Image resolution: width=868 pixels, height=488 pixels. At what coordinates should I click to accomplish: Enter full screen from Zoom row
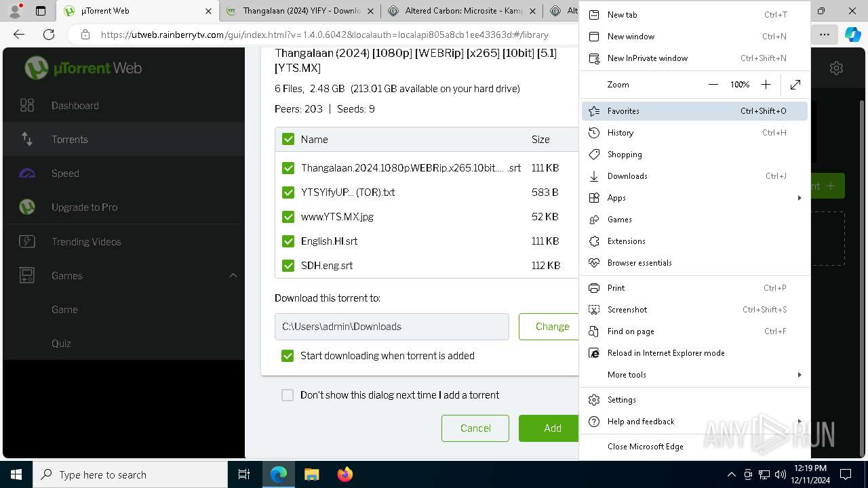(795, 85)
